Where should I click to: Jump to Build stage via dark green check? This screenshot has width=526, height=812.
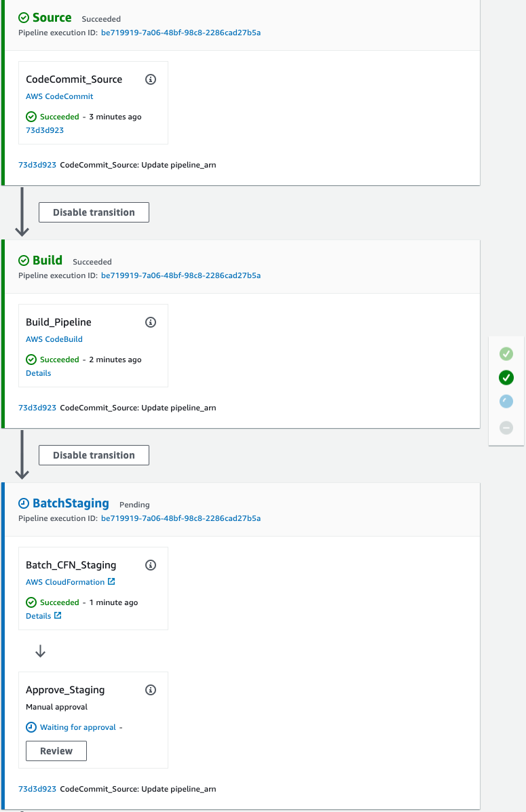pos(506,378)
